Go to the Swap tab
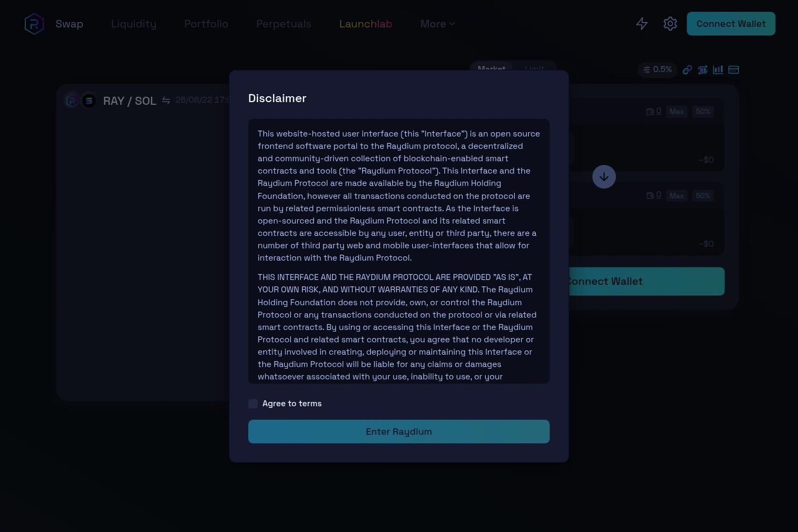Image resolution: width=798 pixels, height=532 pixels. point(69,24)
